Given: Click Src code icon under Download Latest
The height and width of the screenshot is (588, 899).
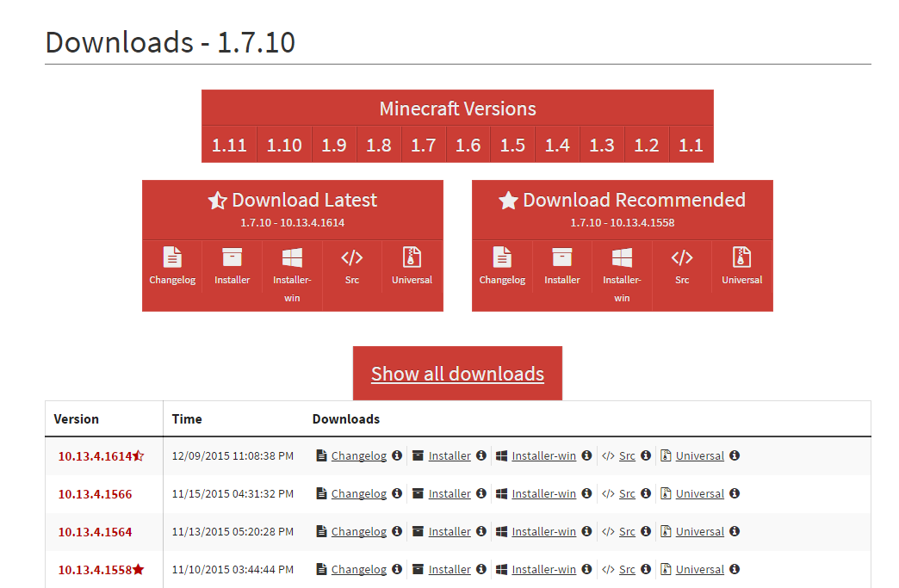Looking at the screenshot, I should click(352, 257).
